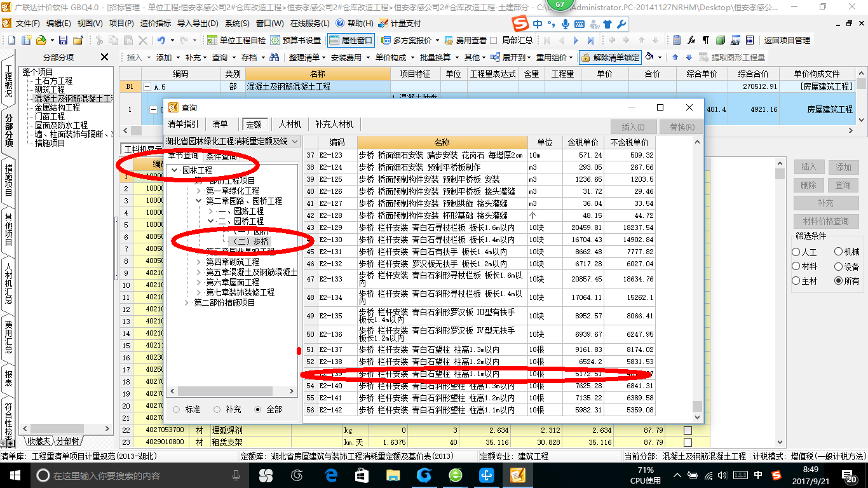This screenshot has height=488, width=868.
Task: Open the 导入导出(D) menu
Action: (x=198, y=23)
